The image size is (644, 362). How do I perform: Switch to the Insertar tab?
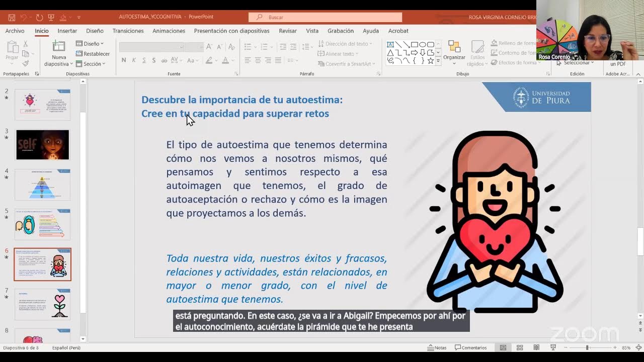pos(67,31)
